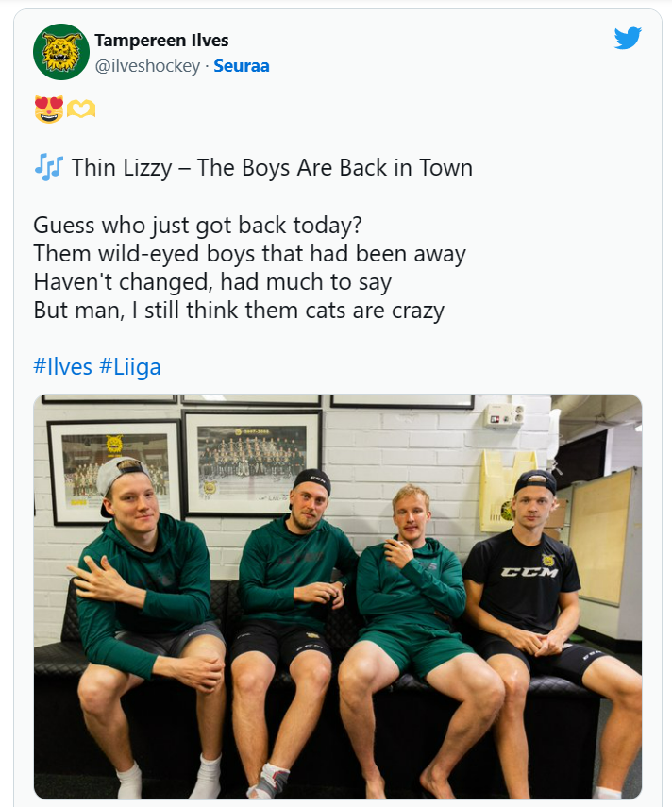This screenshot has height=807, width=672.
Task: Click the "Them wild-eyed boys" lyric line
Action: (249, 254)
